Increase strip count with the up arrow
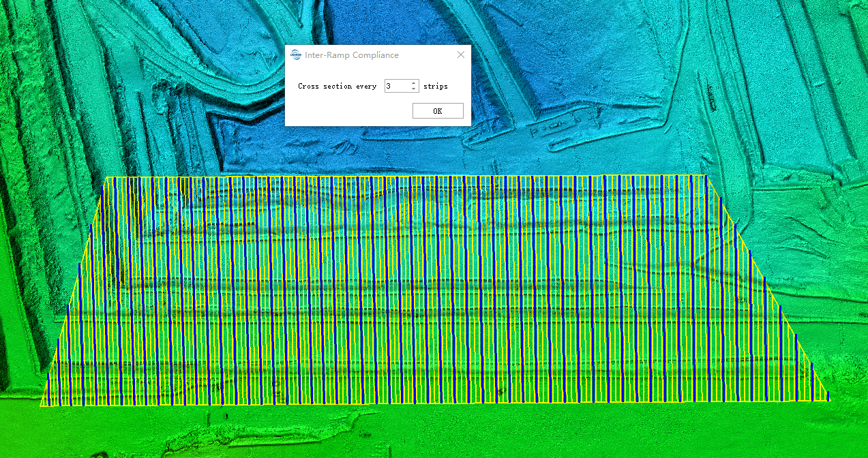Image resolution: width=868 pixels, height=458 pixels. 413,83
